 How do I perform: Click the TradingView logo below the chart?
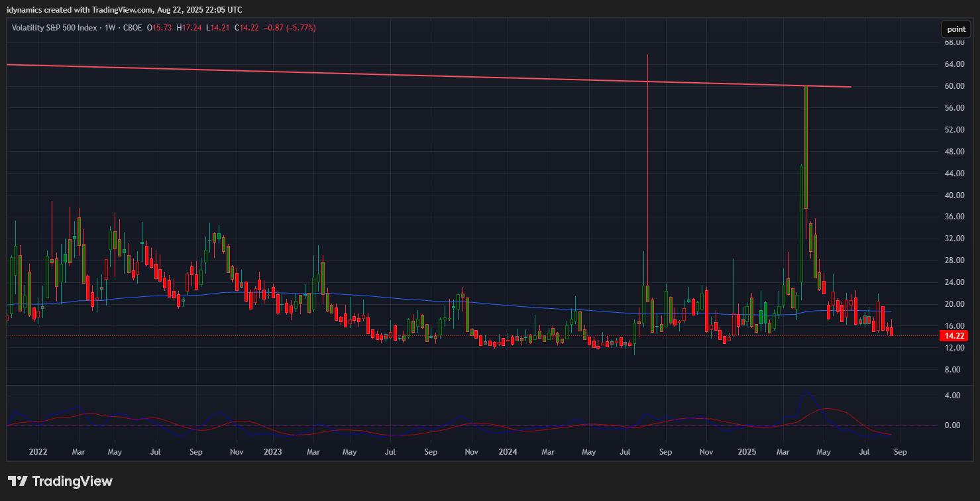(60, 481)
